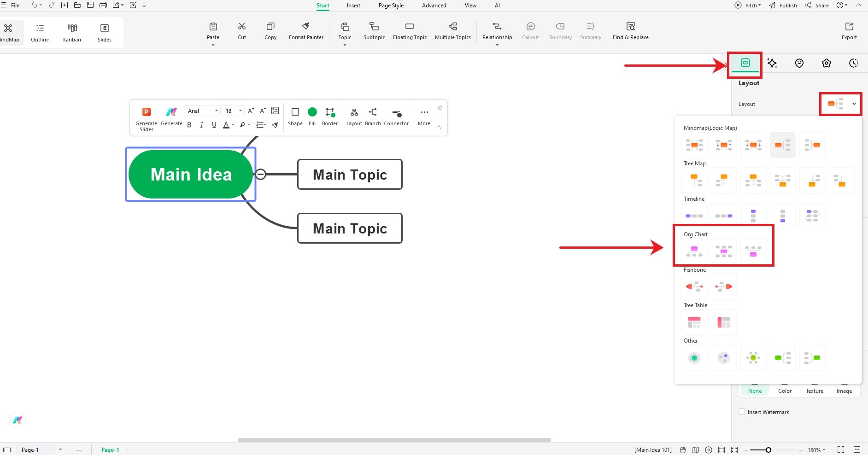Open the Export option
Screen dimensions: 868x455
[849, 31]
